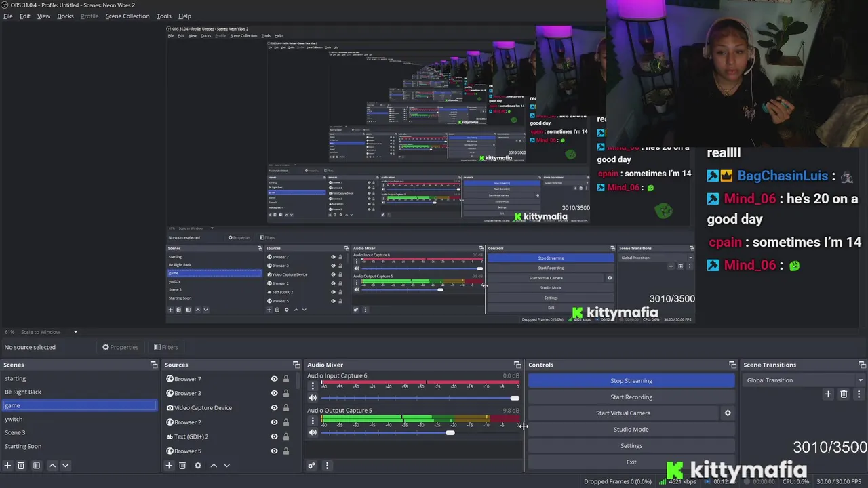Screen dimensions: 868x488
Task: Remove selected scene with trash icon
Action: [x=21, y=466]
